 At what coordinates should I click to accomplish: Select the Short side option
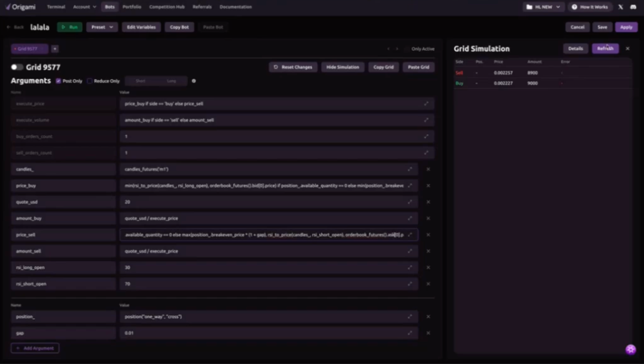141,81
